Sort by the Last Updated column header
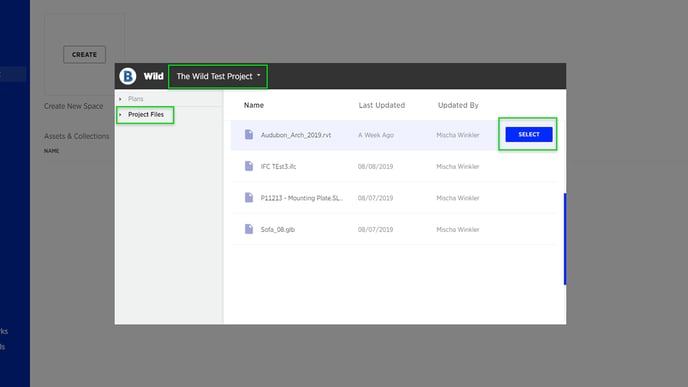This screenshot has height=387, width=688. pyautogui.click(x=382, y=105)
